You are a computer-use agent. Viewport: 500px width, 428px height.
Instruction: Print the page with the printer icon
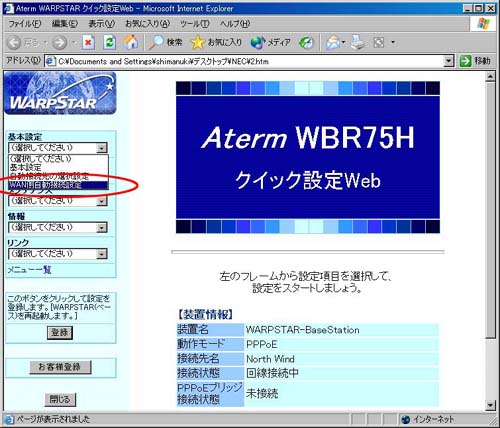click(x=358, y=42)
